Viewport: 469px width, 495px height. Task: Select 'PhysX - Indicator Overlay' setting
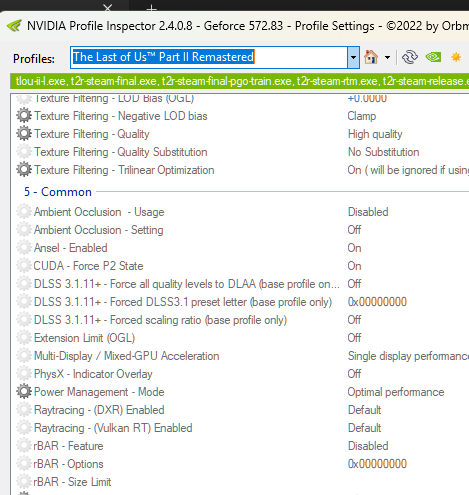click(93, 374)
